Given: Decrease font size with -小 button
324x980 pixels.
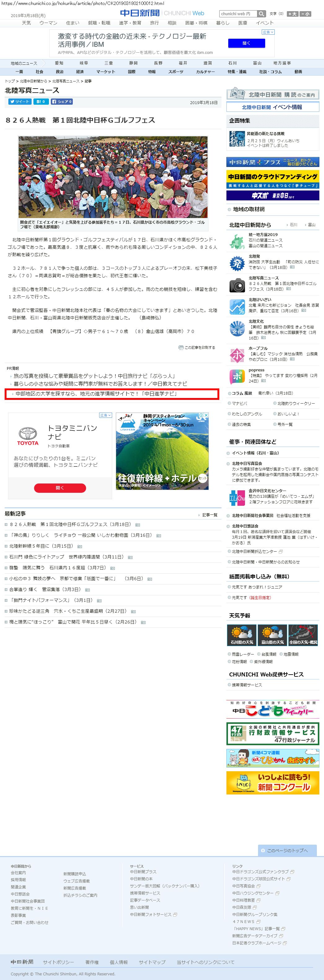Looking at the screenshot, I should [x=305, y=14].
